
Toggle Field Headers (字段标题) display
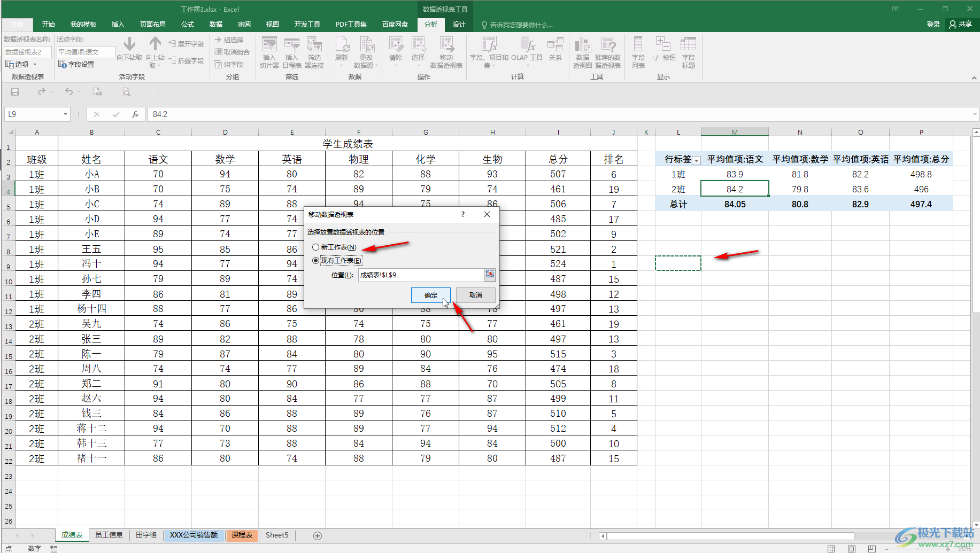pyautogui.click(x=689, y=52)
